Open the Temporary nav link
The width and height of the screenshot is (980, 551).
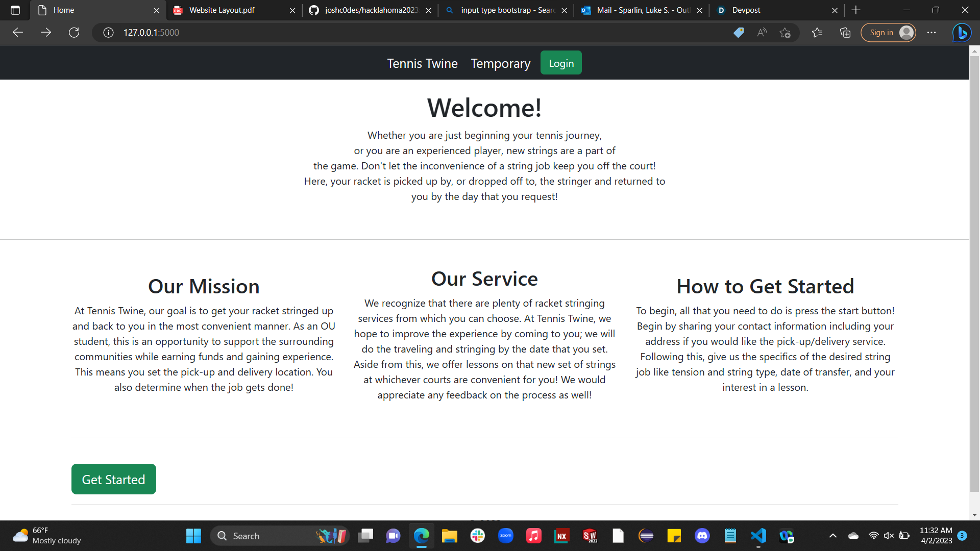(x=500, y=63)
